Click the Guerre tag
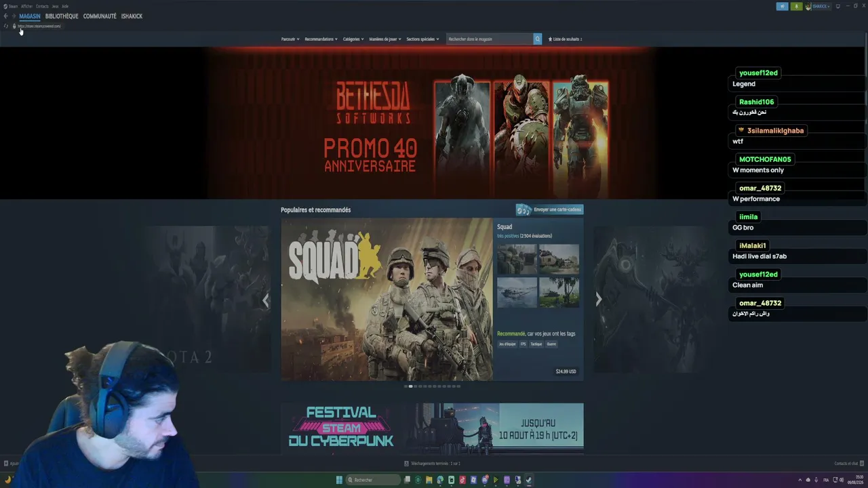 551,344
